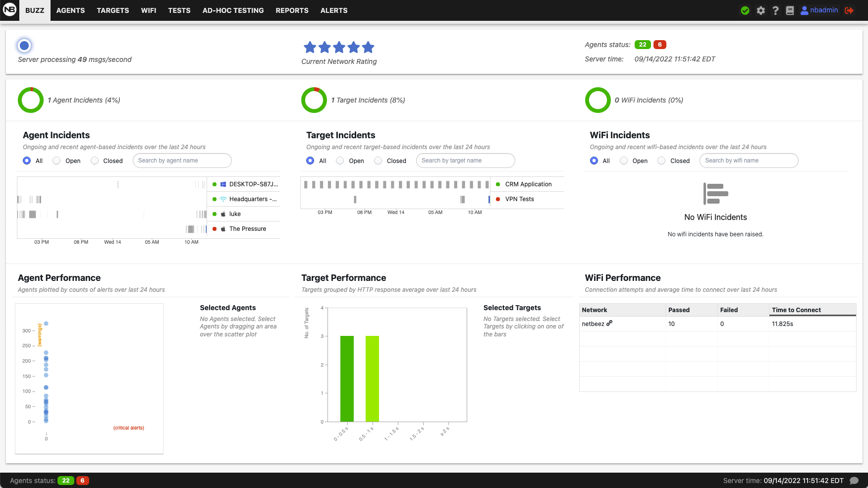This screenshot has height=488, width=868.
Task: Open the documentation book icon
Action: point(790,10)
